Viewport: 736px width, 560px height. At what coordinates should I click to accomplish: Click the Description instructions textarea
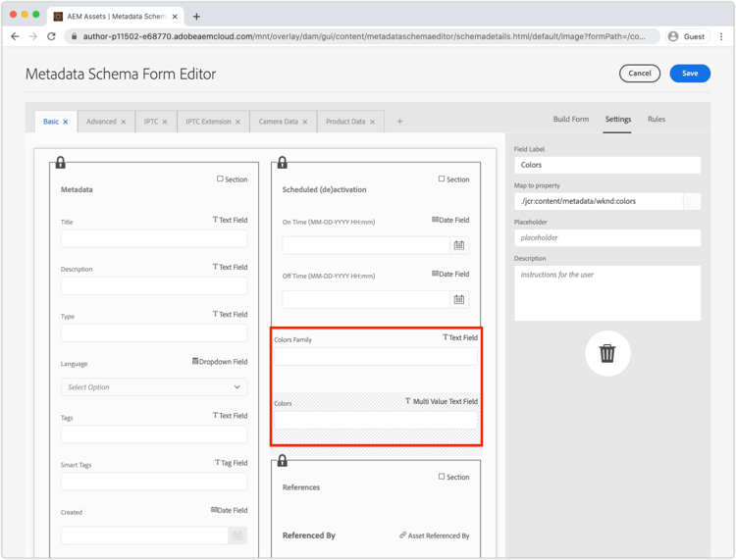(x=607, y=293)
